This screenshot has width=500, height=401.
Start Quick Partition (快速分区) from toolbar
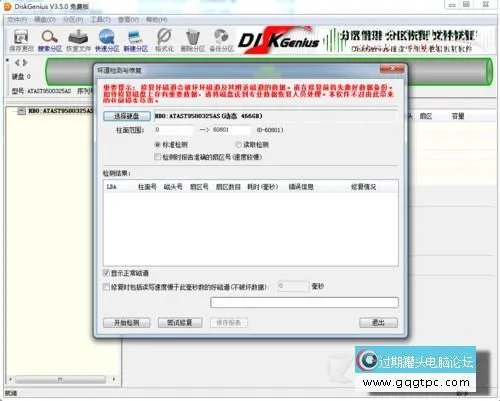pyautogui.click(x=107, y=40)
